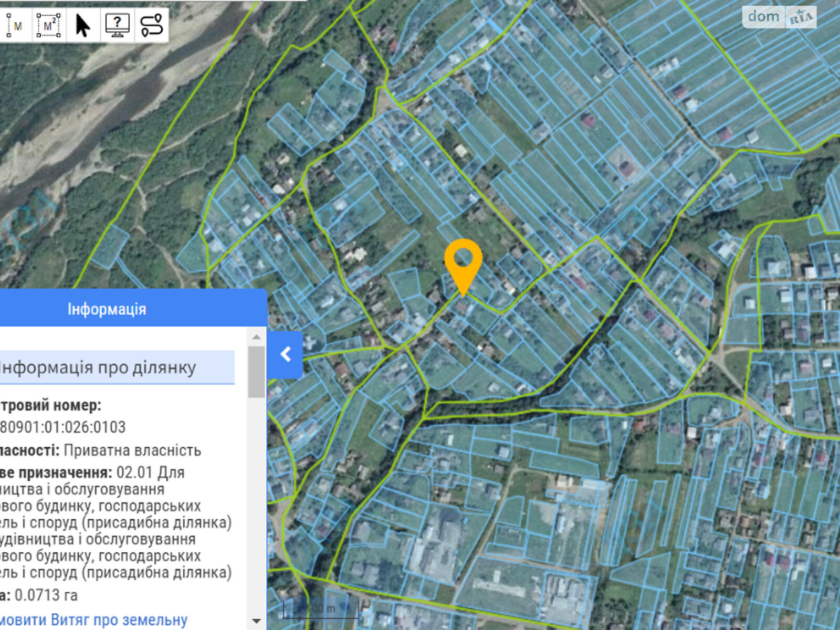Select the 'Інформація про ділянку' tab
Image resolution: width=840 pixels, height=630 pixels.
[x=100, y=367]
